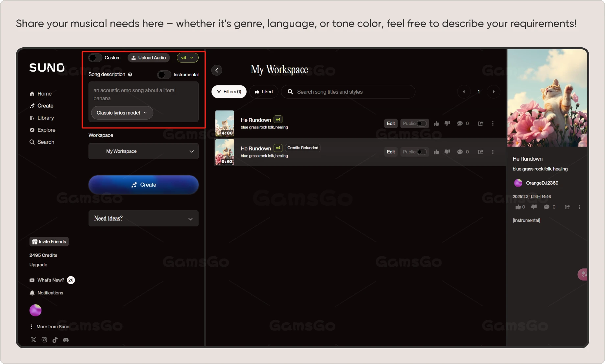This screenshot has height=364, width=605.
Task: Click 2495 Credits text
Action: pos(43,255)
